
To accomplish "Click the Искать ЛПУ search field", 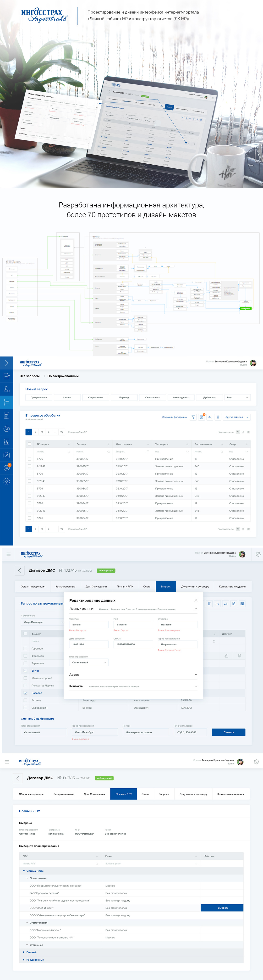I will coord(61,863).
